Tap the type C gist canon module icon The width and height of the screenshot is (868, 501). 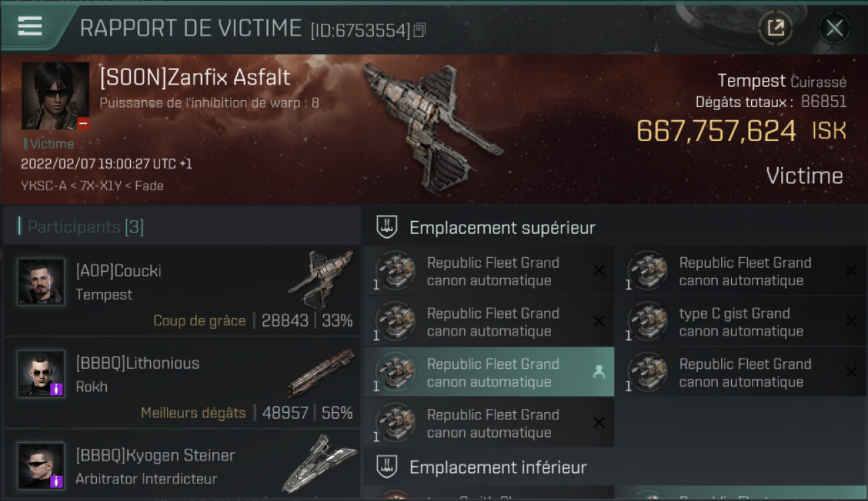point(647,321)
